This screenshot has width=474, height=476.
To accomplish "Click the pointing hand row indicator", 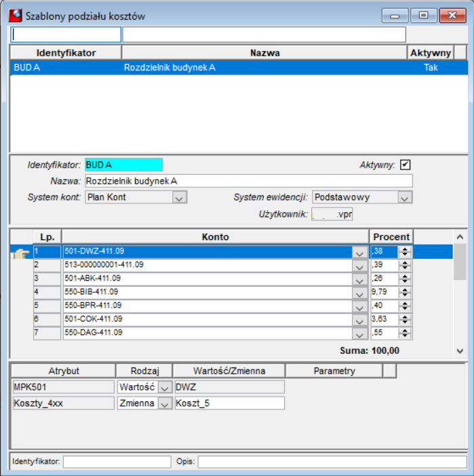I will point(20,253).
